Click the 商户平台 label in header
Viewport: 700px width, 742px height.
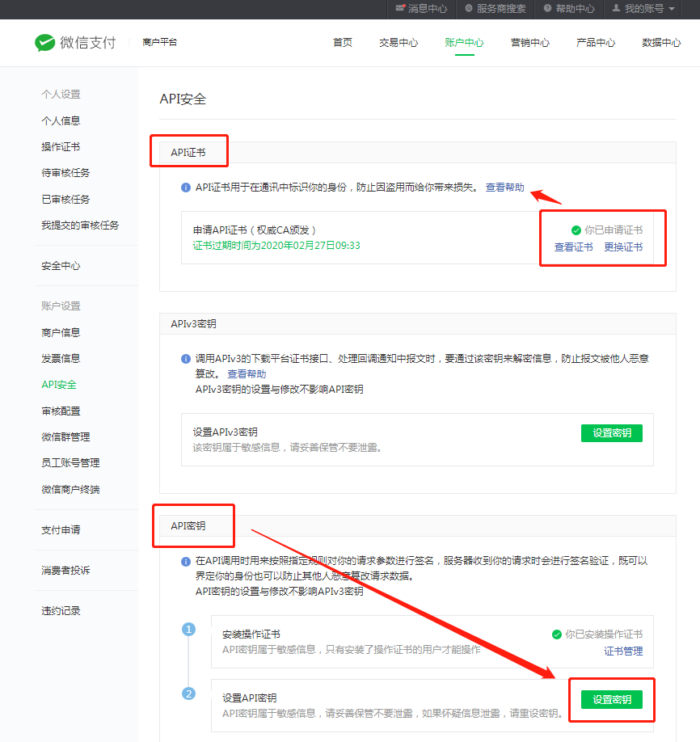coord(159,42)
